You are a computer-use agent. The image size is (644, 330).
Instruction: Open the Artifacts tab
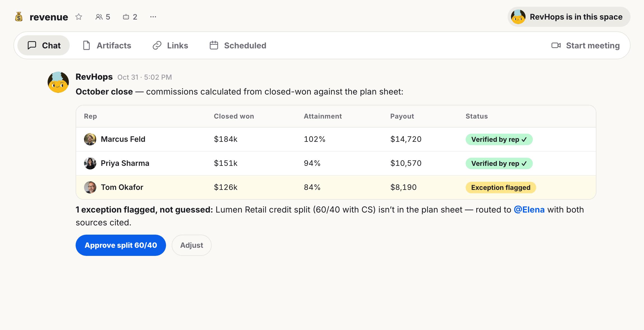107,45
